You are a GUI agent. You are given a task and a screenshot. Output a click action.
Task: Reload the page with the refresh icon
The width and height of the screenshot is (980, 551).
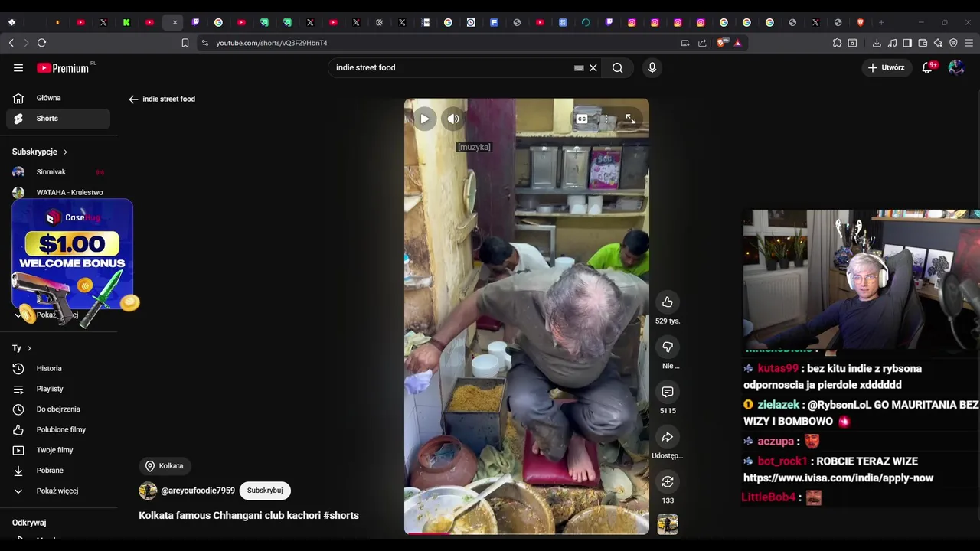click(x=41, y=43)
